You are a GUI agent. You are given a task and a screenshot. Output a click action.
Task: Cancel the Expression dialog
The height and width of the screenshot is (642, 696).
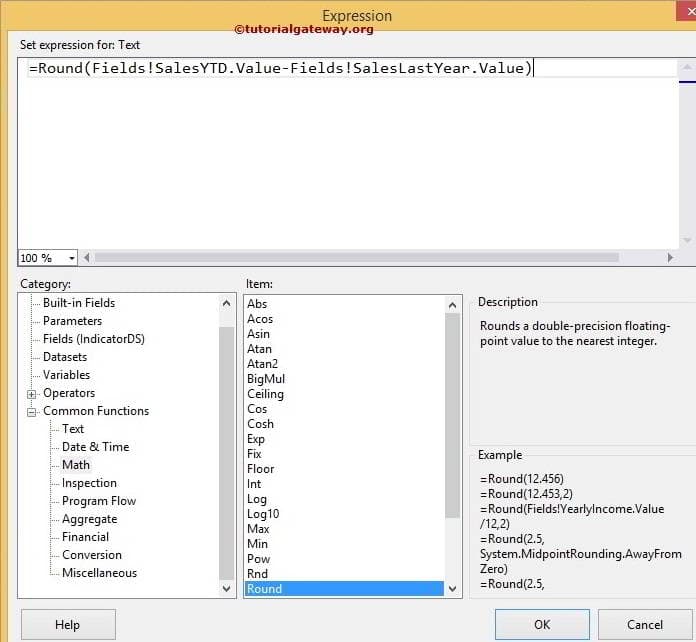(645, 624)
